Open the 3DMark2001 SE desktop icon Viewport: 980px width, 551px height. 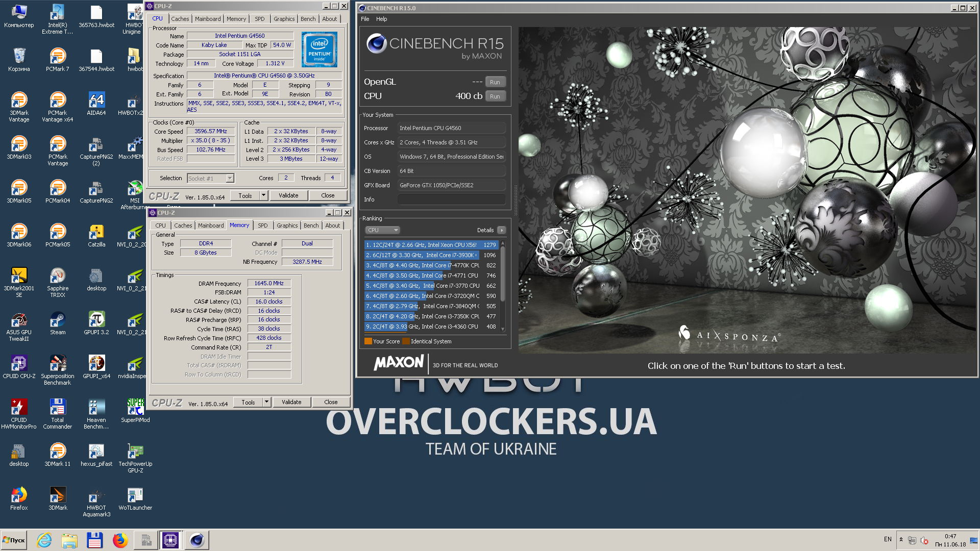click(19, 283)
